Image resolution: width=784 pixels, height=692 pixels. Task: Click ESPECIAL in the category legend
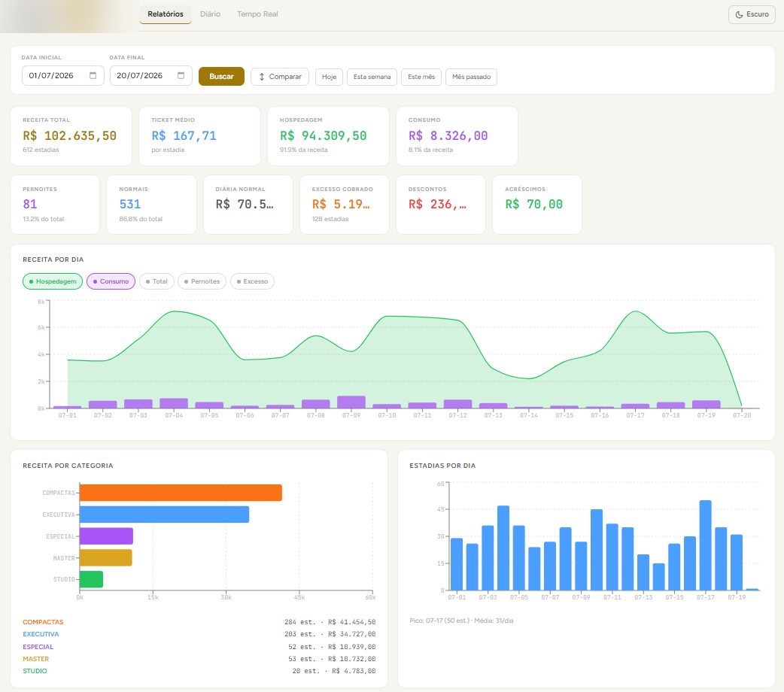click(x=38, y=647)
